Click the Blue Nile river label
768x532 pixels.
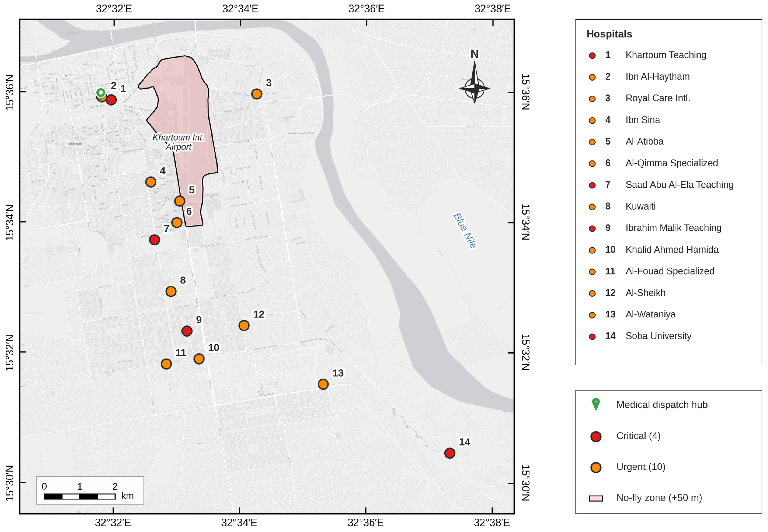[465, 231]
